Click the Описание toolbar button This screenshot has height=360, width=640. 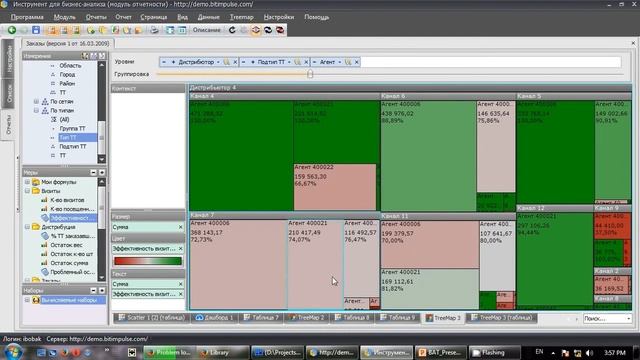(207, 30)
